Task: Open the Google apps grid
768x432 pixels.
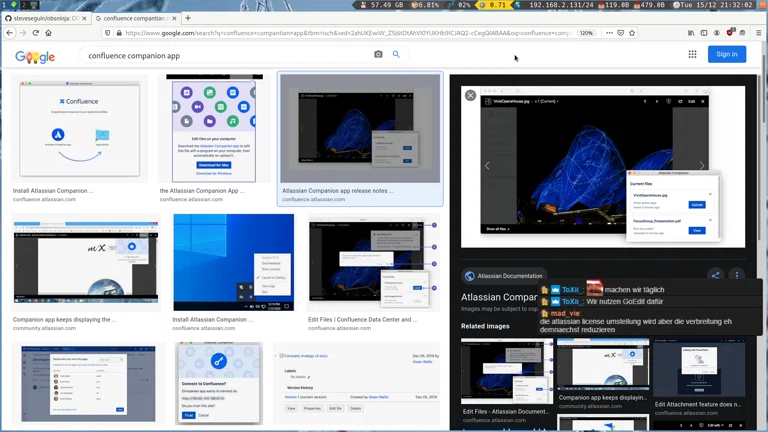Action: 692,54
